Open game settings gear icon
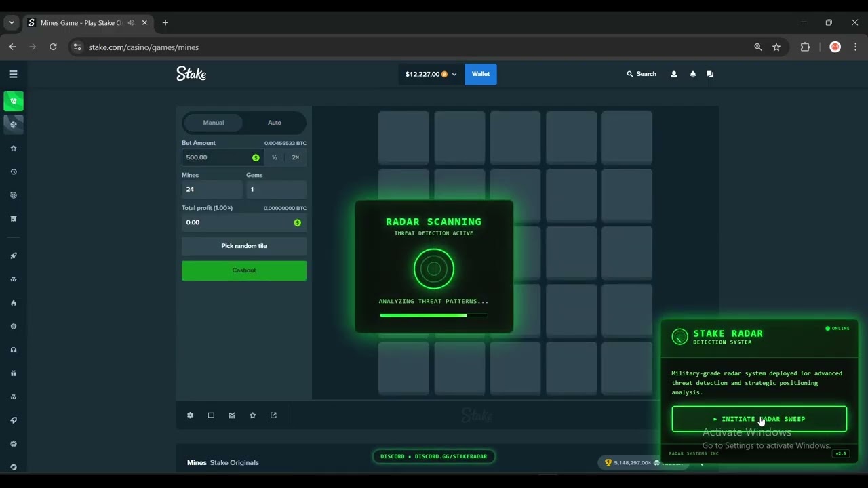868x488 pixels. click(x=191, y=415)
